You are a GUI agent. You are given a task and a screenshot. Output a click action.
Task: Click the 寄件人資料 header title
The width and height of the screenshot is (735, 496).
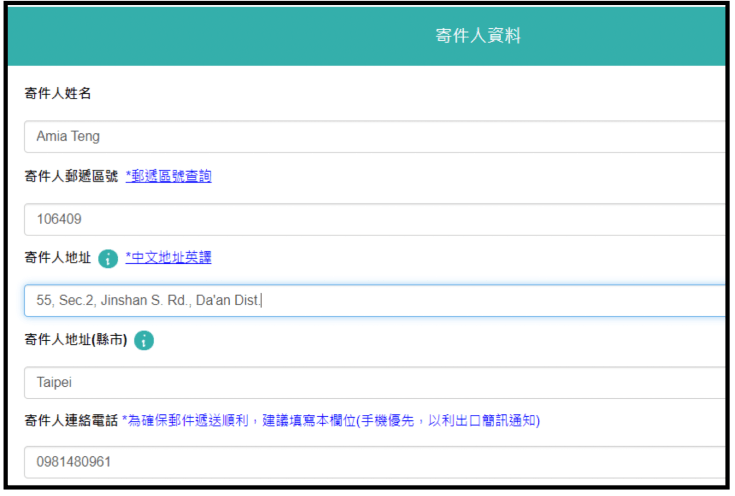(478, 36)
